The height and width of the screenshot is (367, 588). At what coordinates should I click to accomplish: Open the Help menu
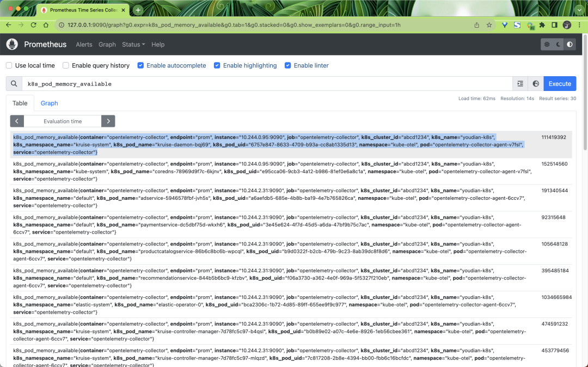pos(158,45)
